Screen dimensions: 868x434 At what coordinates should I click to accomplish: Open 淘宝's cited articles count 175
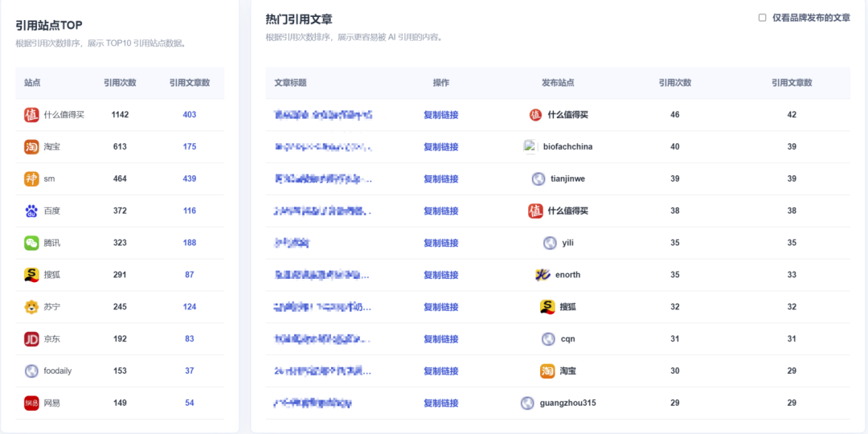190,147
